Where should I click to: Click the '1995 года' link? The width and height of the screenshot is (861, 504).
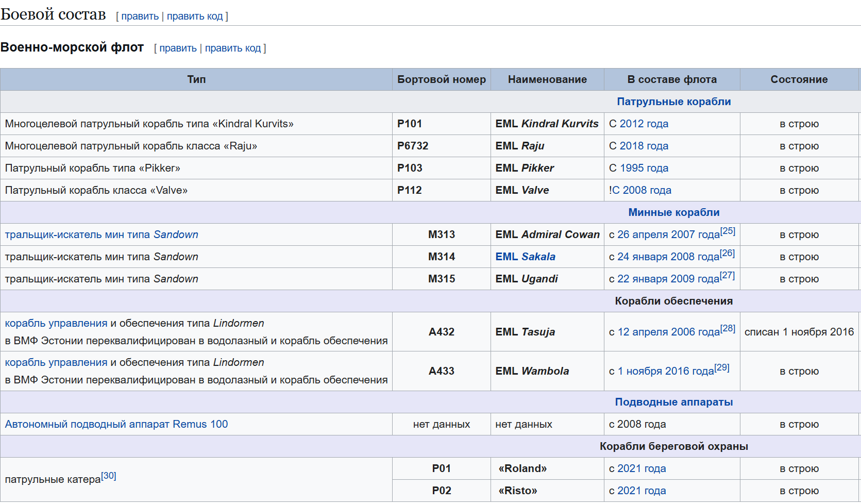[x=644, y=168]
